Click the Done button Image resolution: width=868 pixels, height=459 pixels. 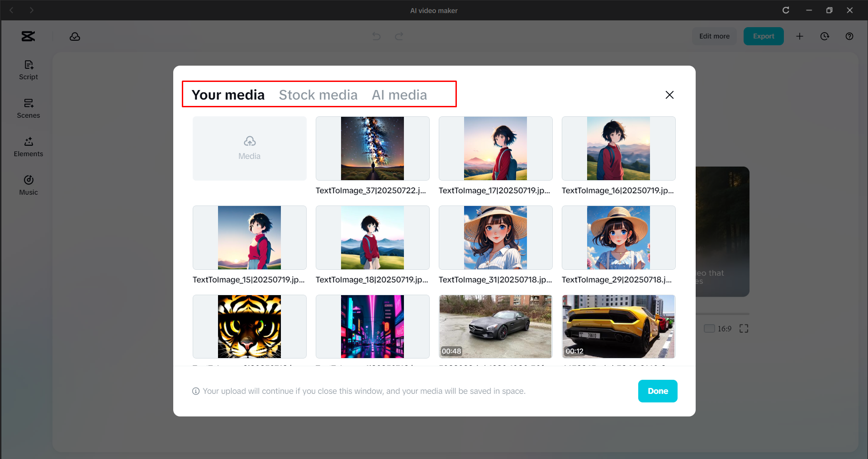click(x=657, y=391)
